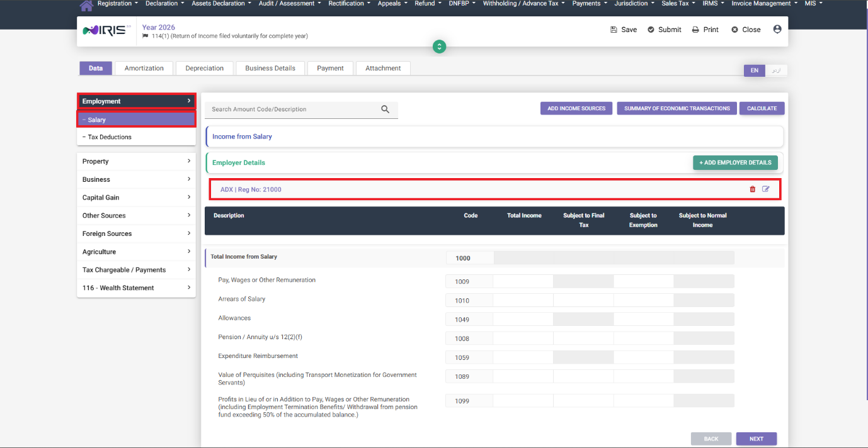Viewport: 868px width, 448px height.
Task: Click Total Income field for Expenditure Reimbursement
Action: (x=523, y=357)
